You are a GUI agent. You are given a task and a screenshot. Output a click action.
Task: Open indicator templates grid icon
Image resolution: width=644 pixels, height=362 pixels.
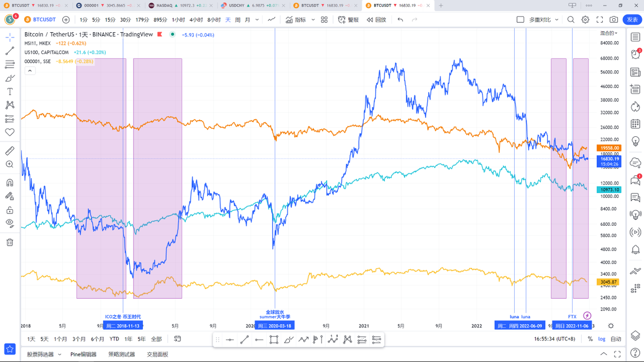pyautogui.click(x=324, y=20)
